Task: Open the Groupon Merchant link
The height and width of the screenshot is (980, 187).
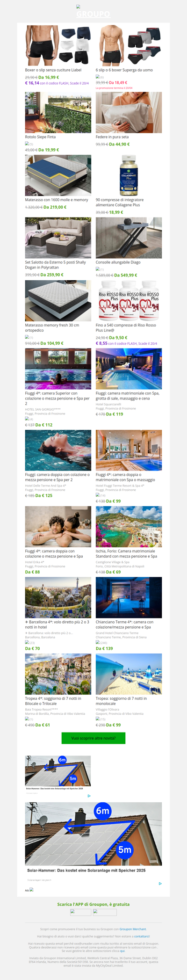Action: 133,929
